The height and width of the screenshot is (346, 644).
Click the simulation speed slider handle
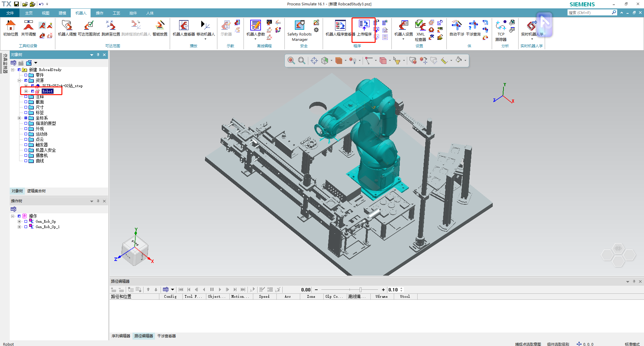pyautogui.click(x=361, y=290)
